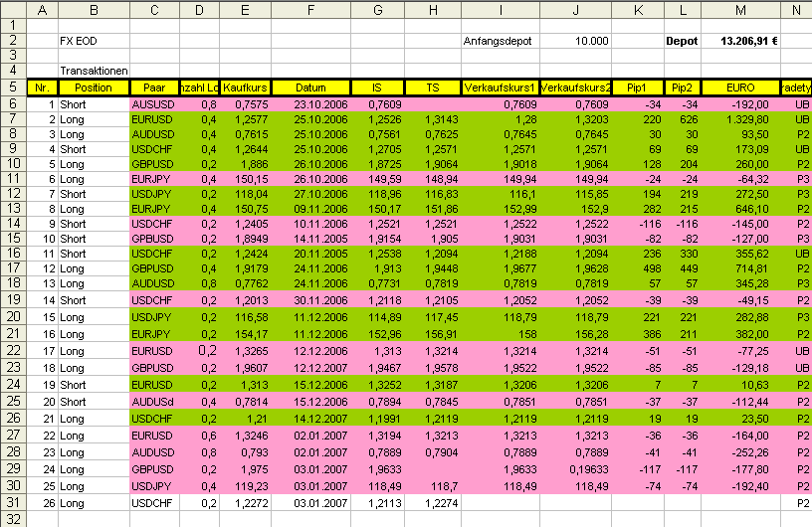812x527 pixels.
Task: Select the EURO value 714,81 cell
Action: coord(740,268)
